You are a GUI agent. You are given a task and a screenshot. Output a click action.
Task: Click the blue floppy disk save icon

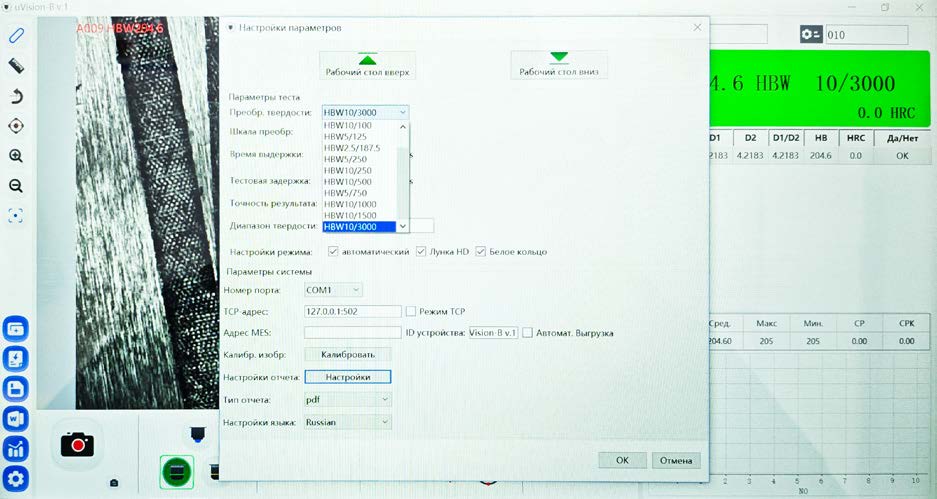pyautogui.click(x=16, y=389)
